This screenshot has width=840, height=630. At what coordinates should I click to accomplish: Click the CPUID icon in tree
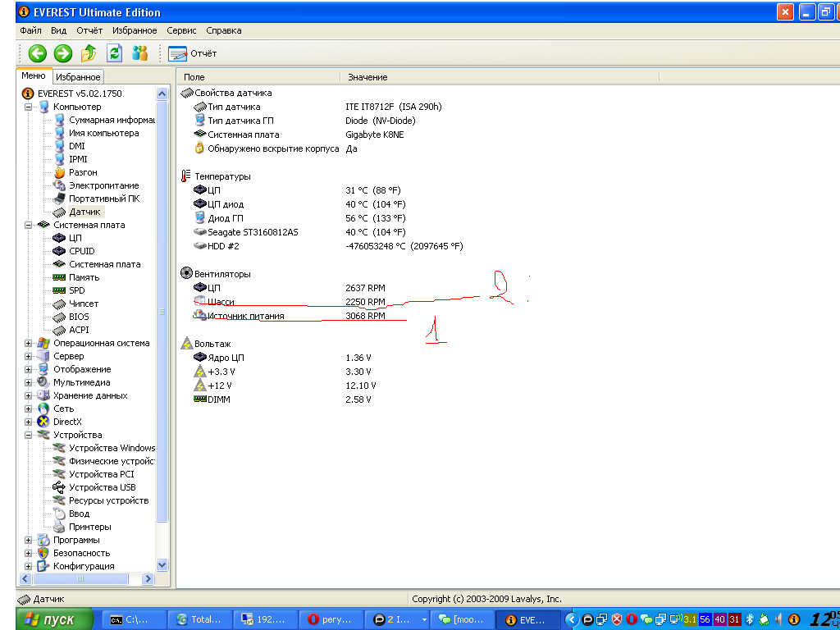point(59,251)
